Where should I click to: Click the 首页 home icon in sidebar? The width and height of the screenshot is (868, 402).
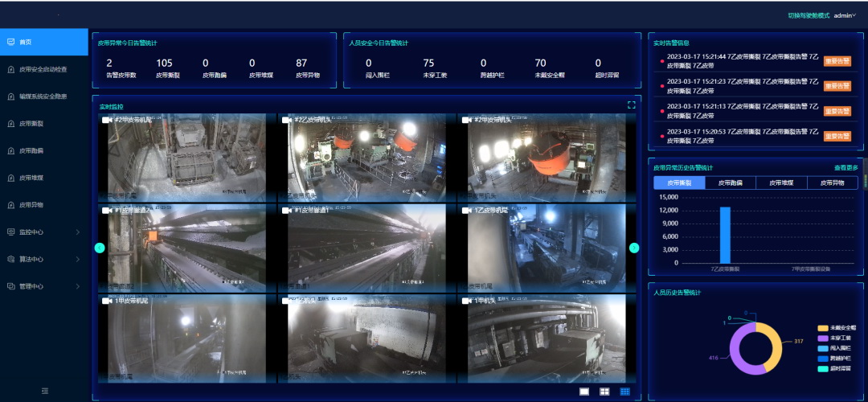pyautogui.click(x=10, y=42)
